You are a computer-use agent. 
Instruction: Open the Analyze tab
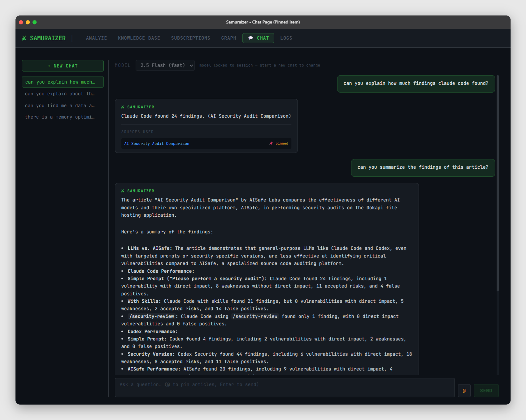97,38
